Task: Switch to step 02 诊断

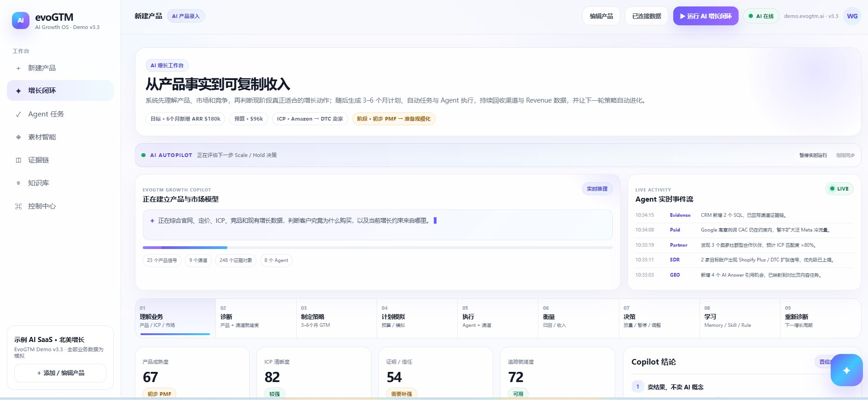Action: click(x=256, y=318)
